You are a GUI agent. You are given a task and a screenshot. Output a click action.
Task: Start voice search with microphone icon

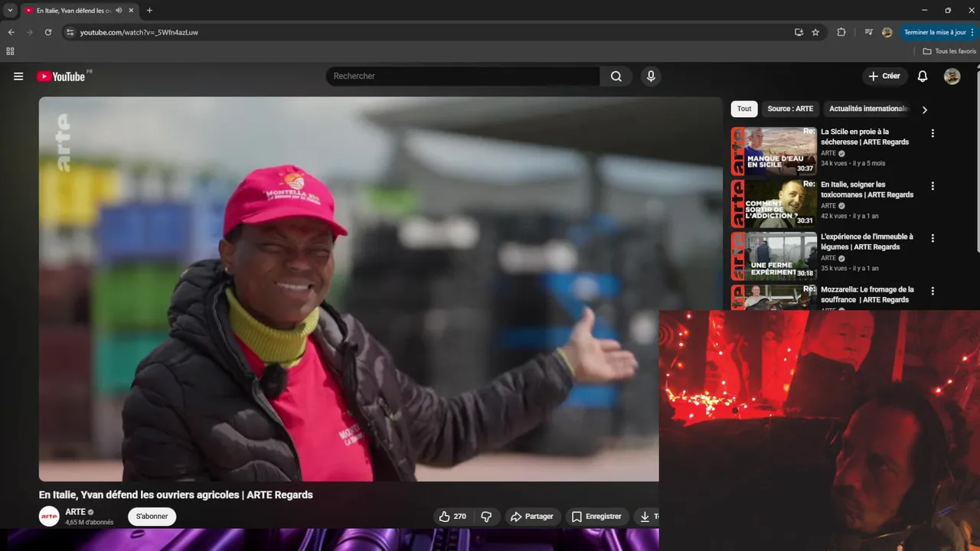pos(651,77)
